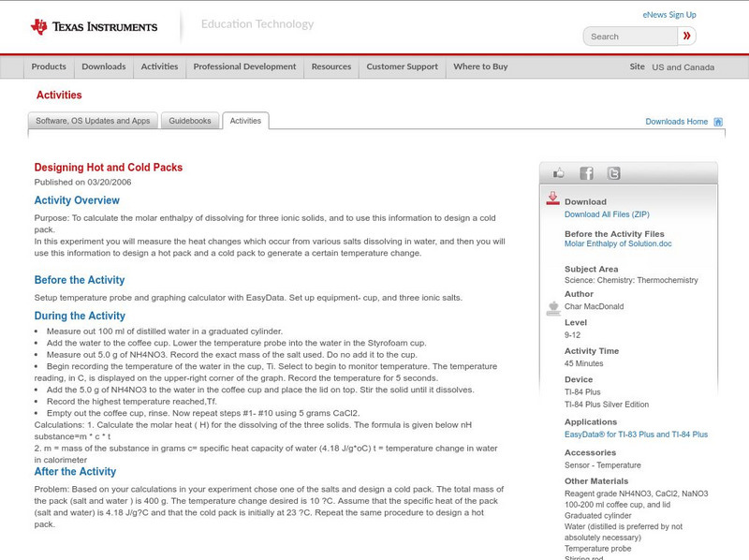Click the Where to Buy menu item

pos(479,66)
